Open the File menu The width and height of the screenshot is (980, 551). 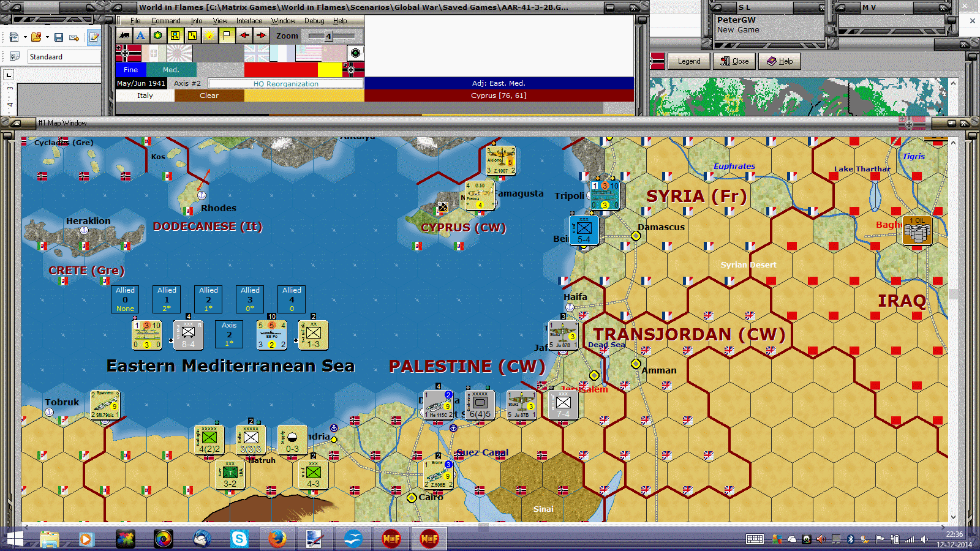click(135, 21)
